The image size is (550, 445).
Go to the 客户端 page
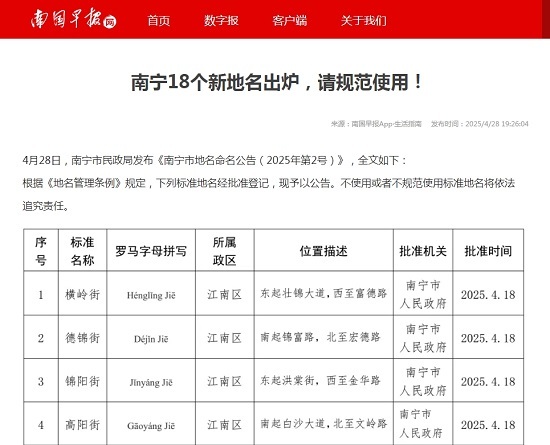click(x=290, y=21)
